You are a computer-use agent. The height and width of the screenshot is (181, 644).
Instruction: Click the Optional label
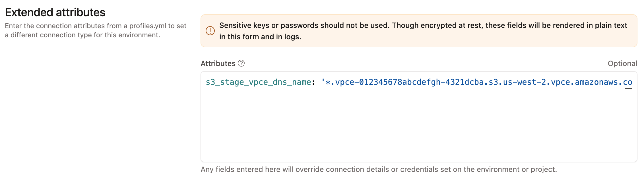[x=623, y=63]
